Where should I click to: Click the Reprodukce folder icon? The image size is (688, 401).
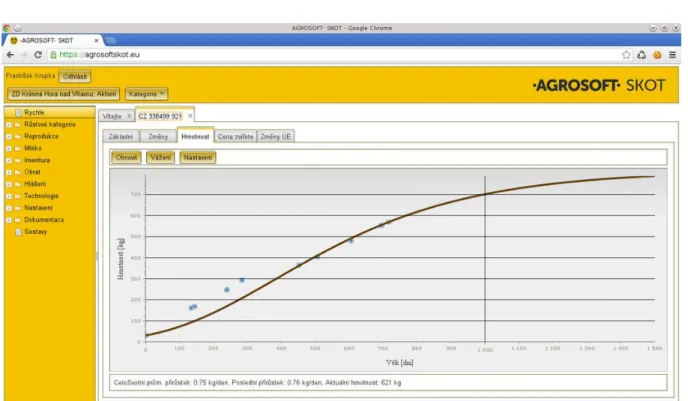[x=18, y=136]
